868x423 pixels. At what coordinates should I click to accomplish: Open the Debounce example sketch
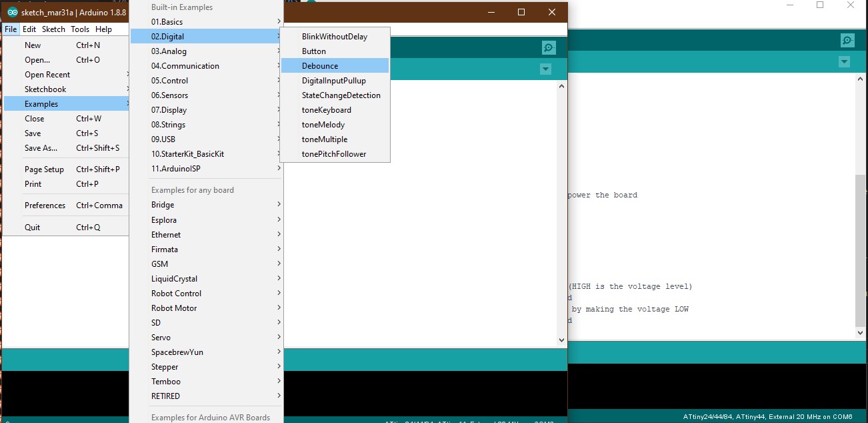[x=335, y=66]
